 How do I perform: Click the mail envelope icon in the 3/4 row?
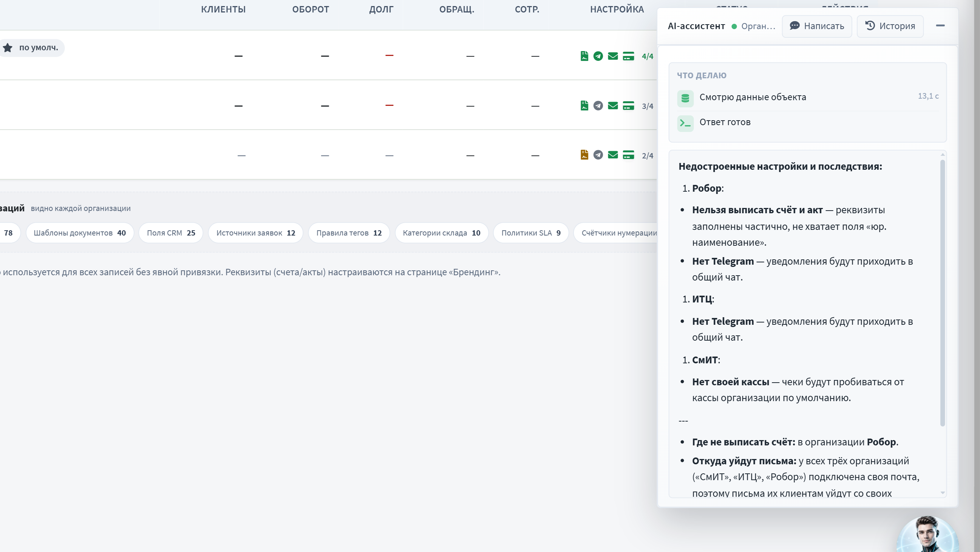coord(613,105)
